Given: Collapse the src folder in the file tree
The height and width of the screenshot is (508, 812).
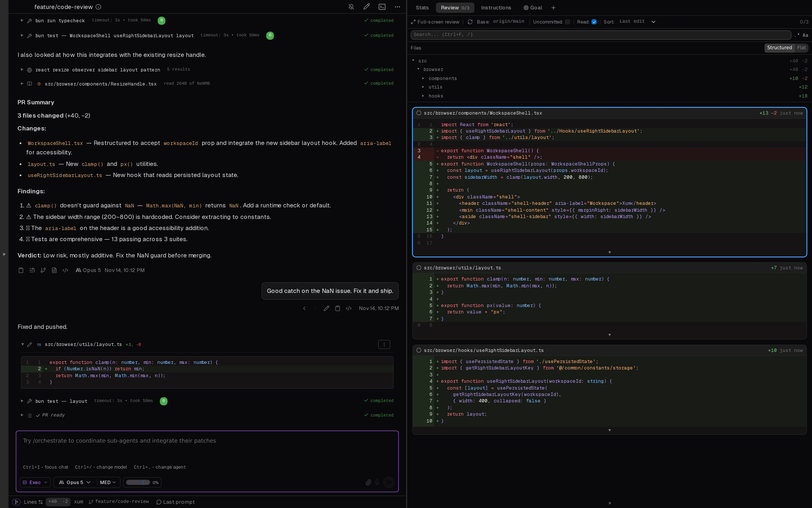Looking at the screenshot, I should pos(413,61).
